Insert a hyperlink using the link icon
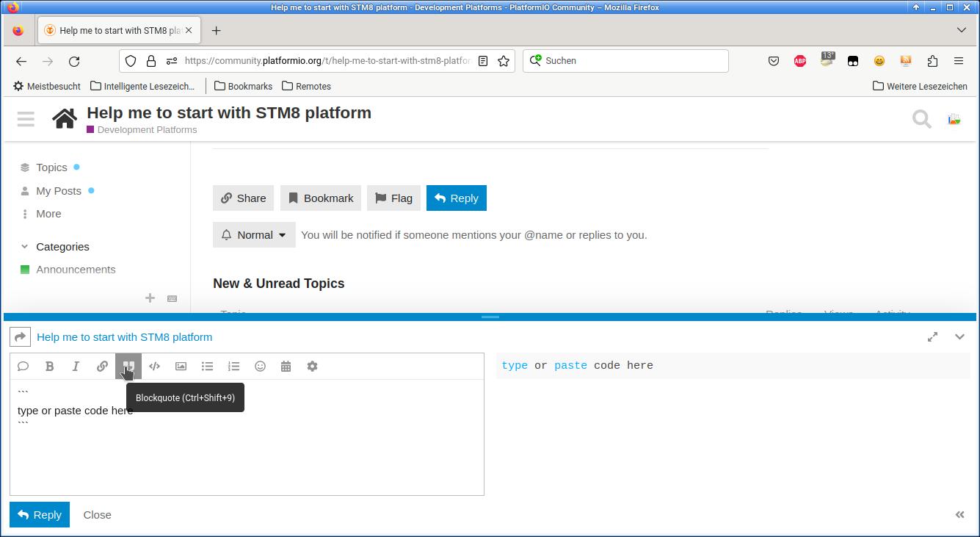Viewport: 980px width, 537px height. click(102, 366)
